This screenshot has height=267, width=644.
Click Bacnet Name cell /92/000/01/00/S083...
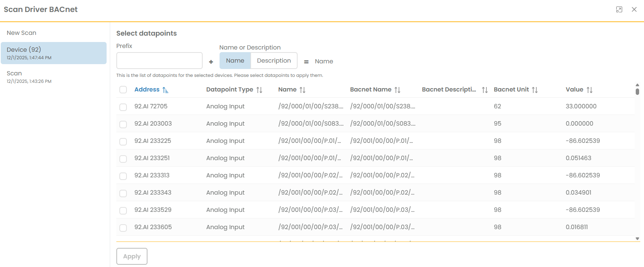coord(383,124)
